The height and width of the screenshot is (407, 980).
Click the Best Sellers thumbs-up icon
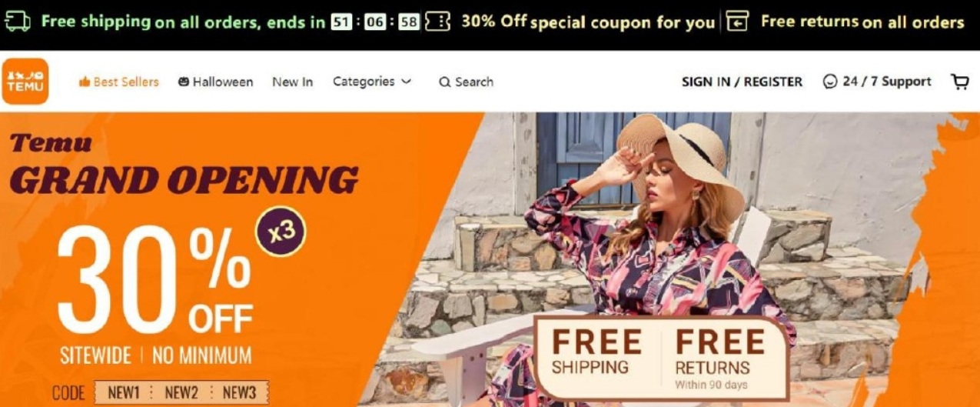click(x=85, y=82)
